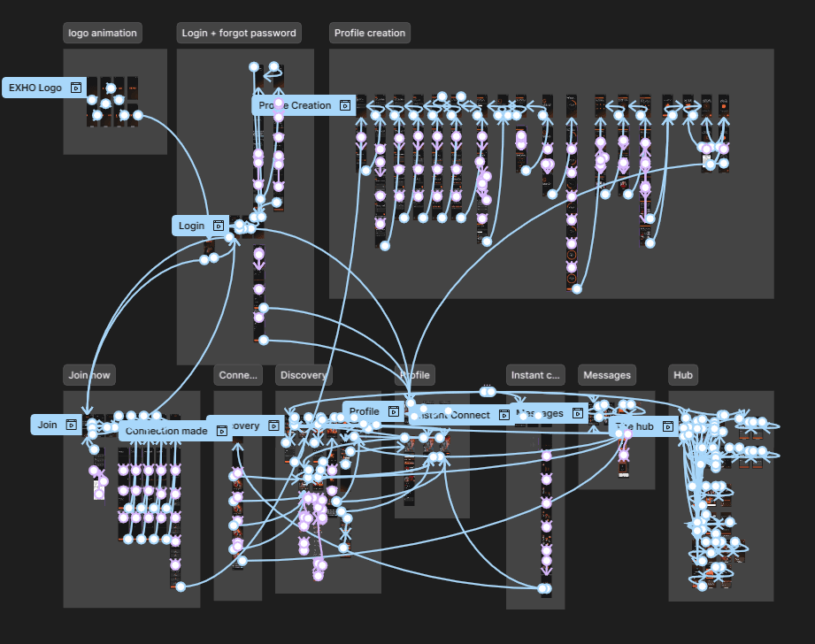
Task: Start The hub flow using play icon
Action: (x=668, y=426)
